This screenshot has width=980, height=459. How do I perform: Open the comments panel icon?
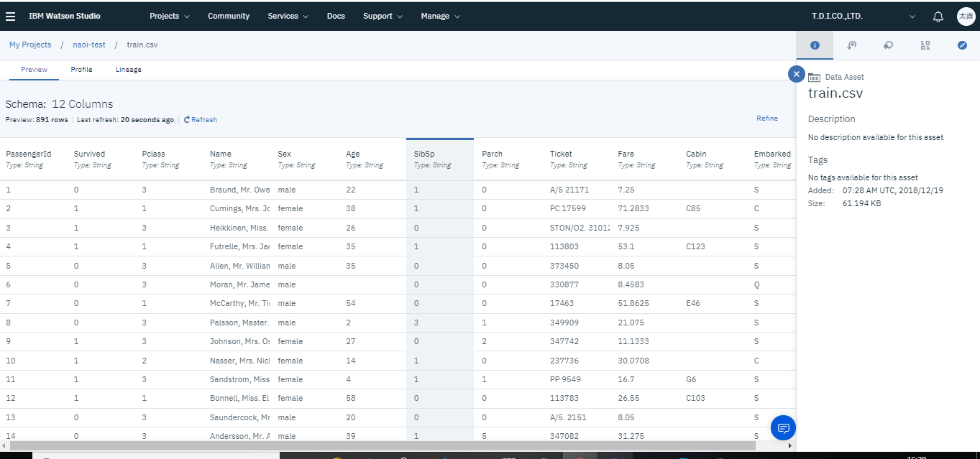[x=888, y=45]
